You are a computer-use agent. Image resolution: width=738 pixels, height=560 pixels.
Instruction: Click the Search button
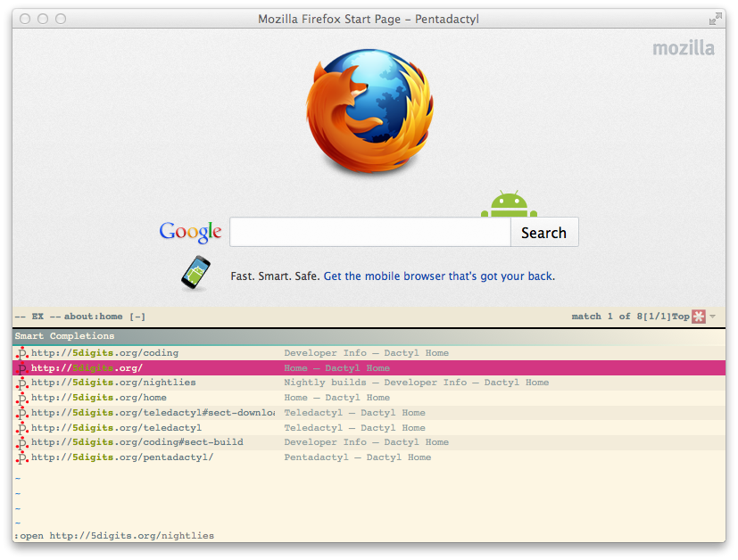tap(544, 232)
